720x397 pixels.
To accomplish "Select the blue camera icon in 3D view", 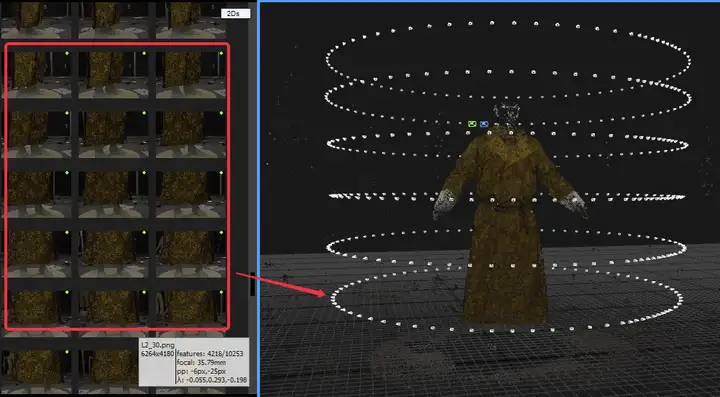I will pos(484,124).
